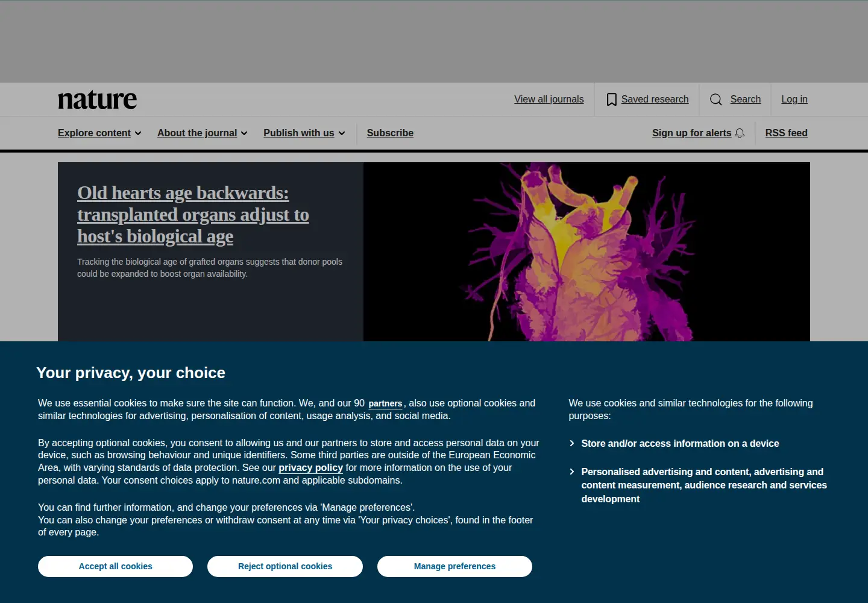Click the bookmark icon beside Saved research
Viewport: 868px width, 603px height.
pos(611,99)
